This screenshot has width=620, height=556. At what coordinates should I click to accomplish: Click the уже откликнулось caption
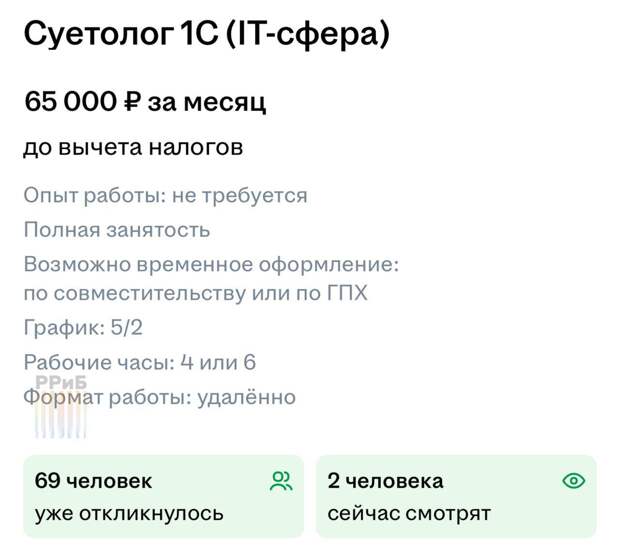[129, 514]
